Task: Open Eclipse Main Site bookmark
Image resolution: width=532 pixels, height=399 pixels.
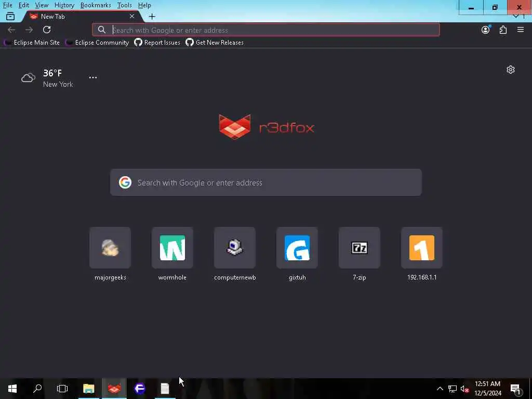Action: click(x=32, y=43)
